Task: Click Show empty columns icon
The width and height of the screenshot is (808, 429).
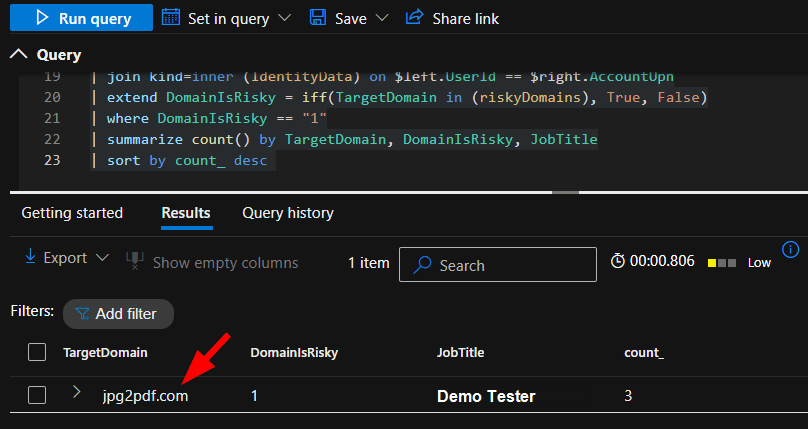Action: click(135, 262)
